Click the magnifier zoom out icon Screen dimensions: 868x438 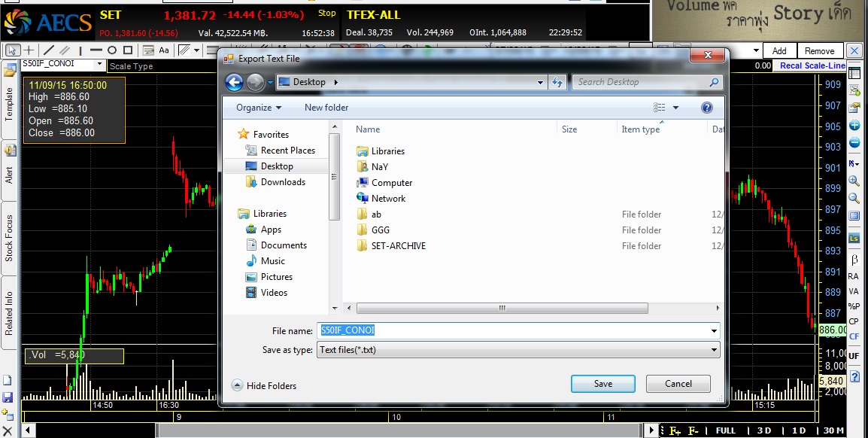[x=854, y=198]
